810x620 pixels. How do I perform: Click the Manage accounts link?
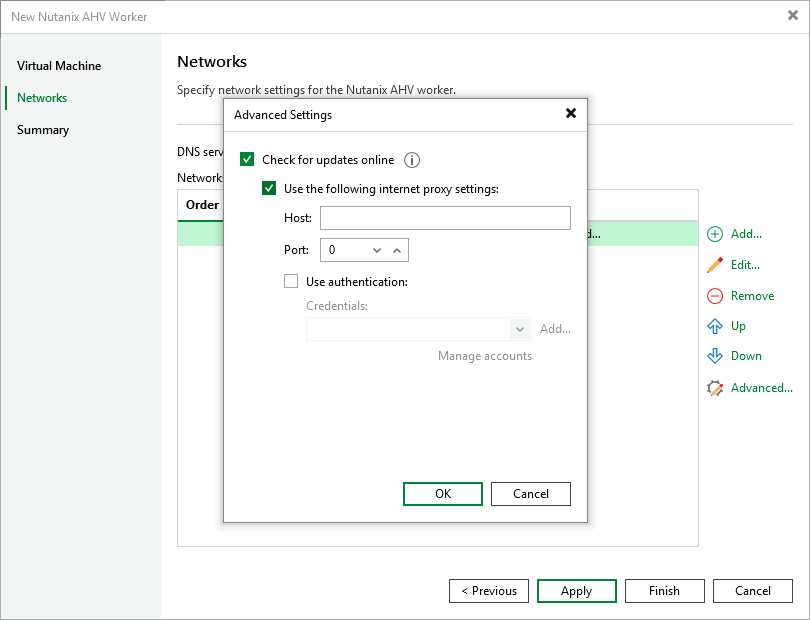point(484,355)
